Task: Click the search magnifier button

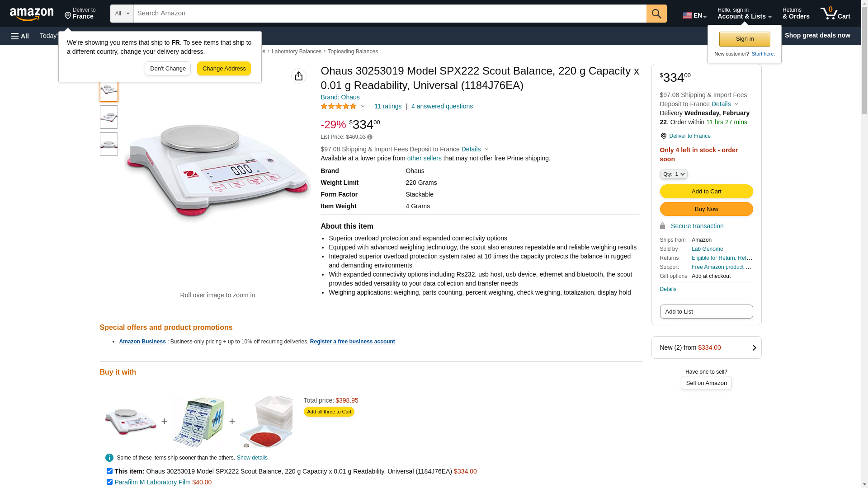Action: coord(656,14)
